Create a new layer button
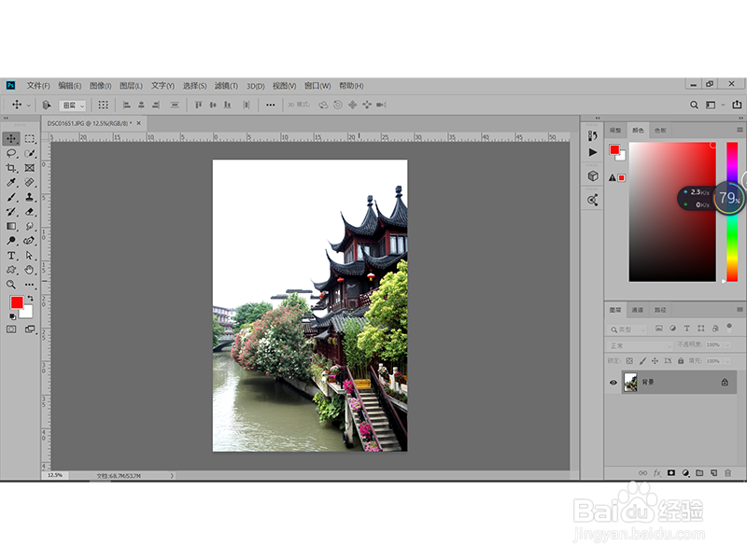 713,473
